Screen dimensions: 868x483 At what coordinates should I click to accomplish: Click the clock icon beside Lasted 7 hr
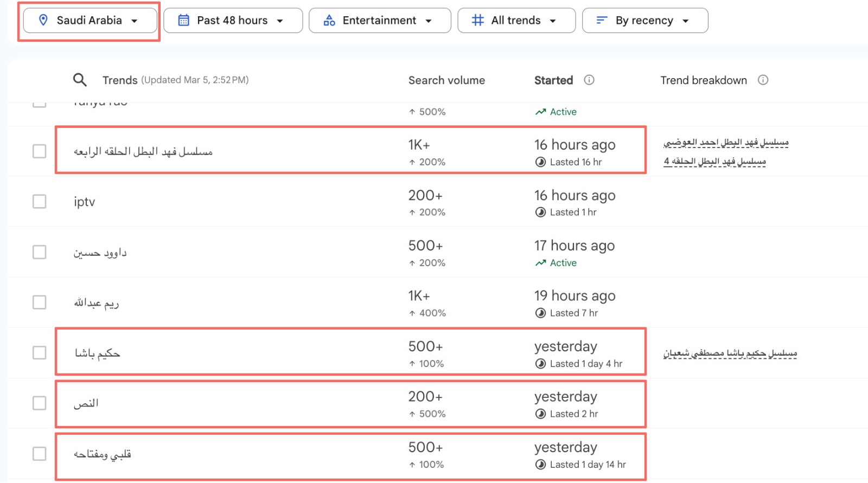click(540, 313)
